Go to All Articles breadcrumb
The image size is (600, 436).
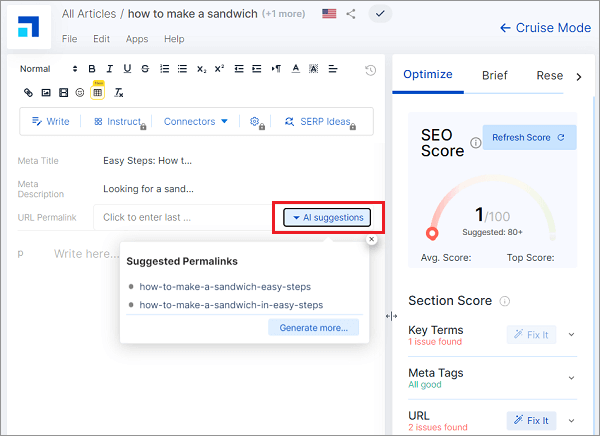89,14
